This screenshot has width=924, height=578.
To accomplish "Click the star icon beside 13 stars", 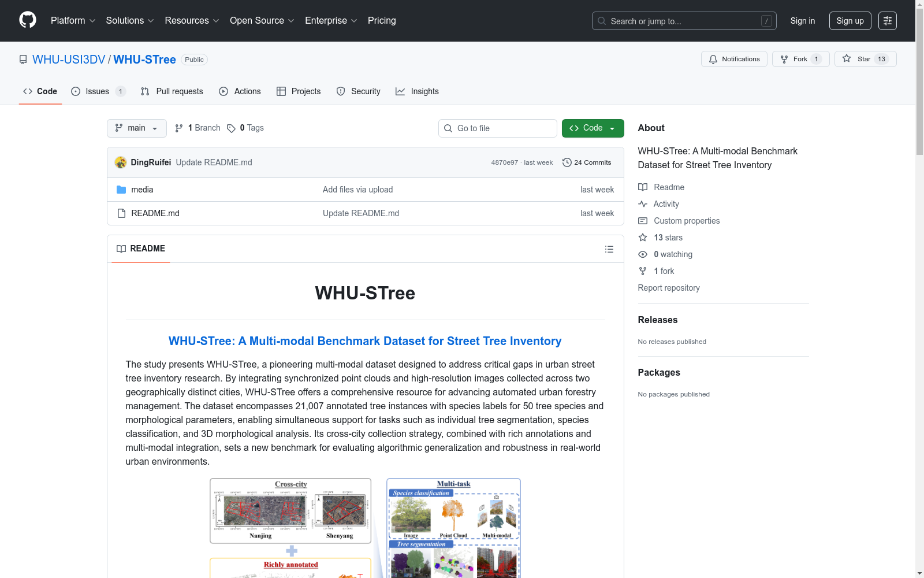I will (x=643, y=238).
